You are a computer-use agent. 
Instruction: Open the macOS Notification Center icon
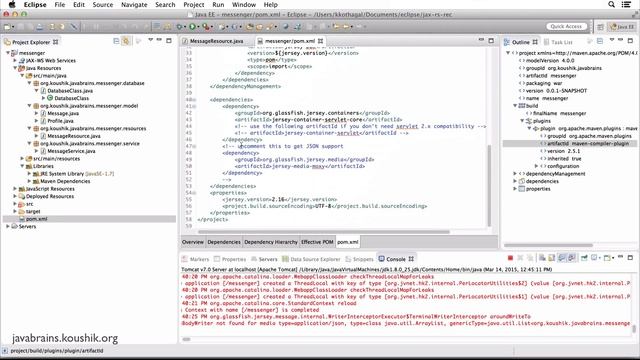click(x=626, y=4)
